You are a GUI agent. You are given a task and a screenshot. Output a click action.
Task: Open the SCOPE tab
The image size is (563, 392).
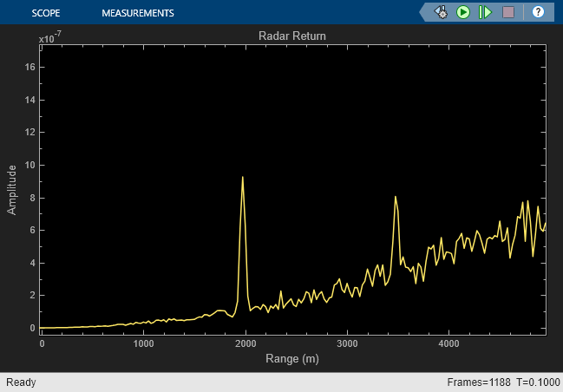click(46, 13)
